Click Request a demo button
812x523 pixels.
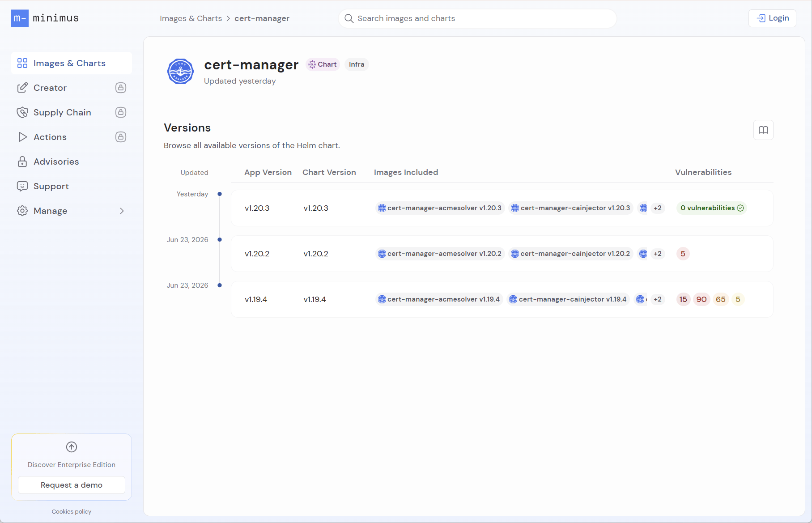tap(72, 485)
